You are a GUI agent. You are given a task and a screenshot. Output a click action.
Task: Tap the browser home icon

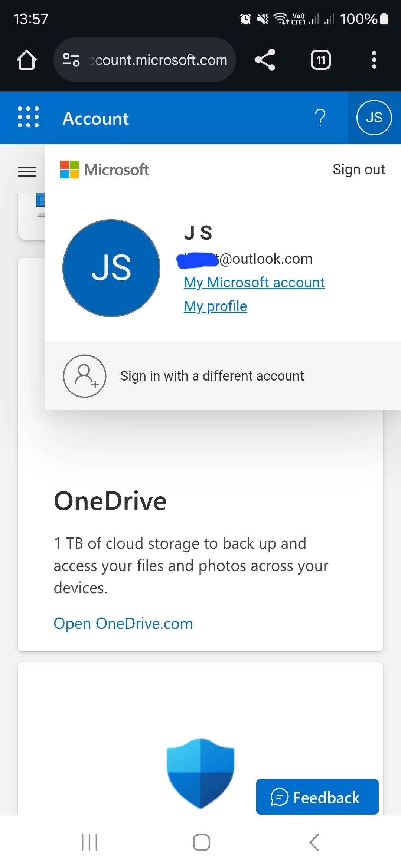click(27, 60)
